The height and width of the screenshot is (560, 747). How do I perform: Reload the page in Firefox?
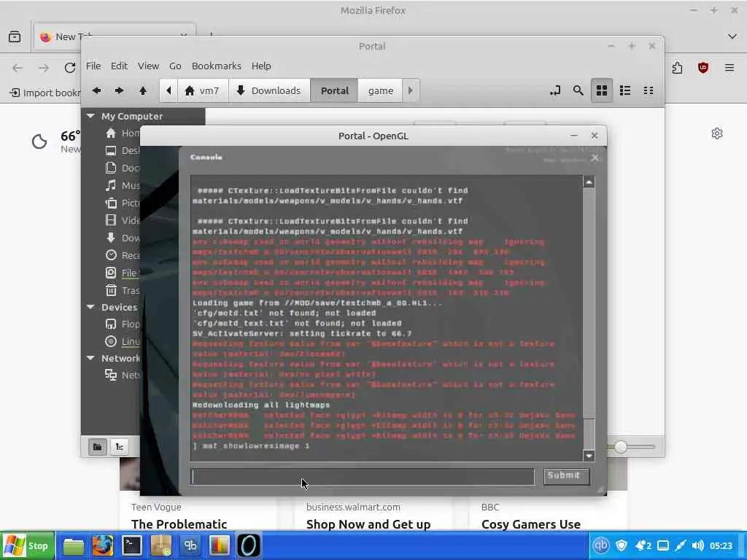69,68
